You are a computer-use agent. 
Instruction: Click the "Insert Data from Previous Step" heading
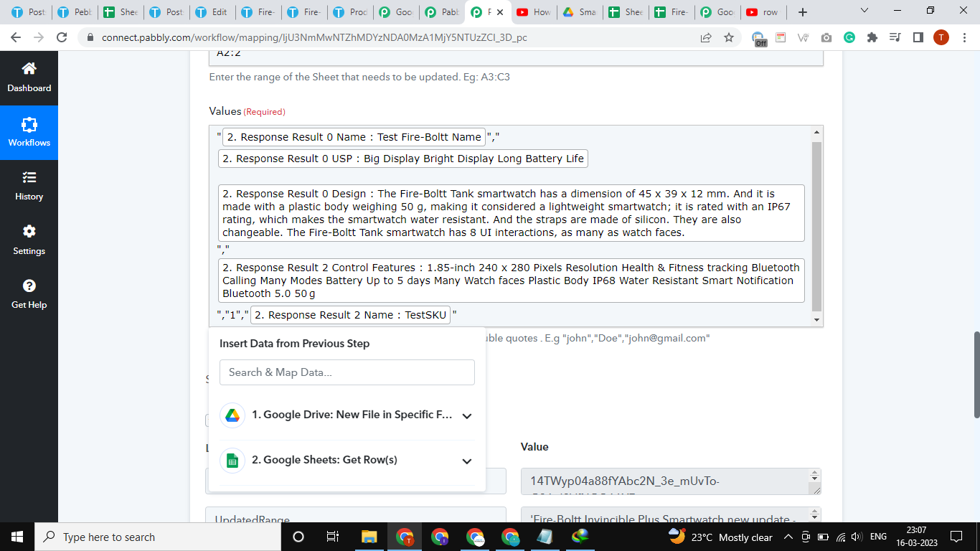[x=295, y=344]
